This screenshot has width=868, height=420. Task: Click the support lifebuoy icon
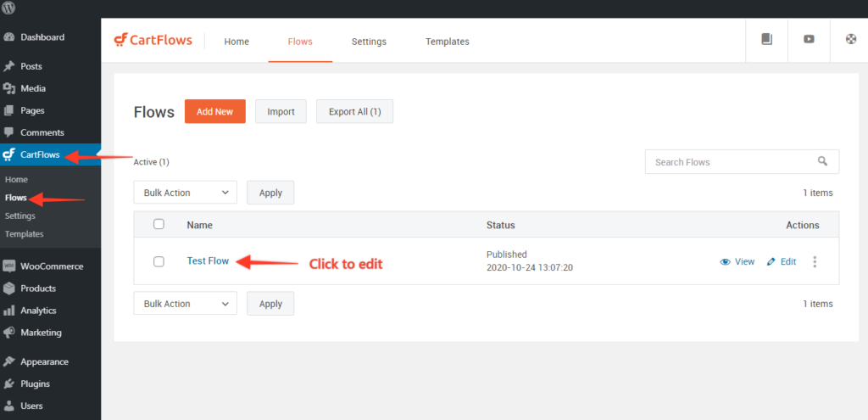pos(851,39)
